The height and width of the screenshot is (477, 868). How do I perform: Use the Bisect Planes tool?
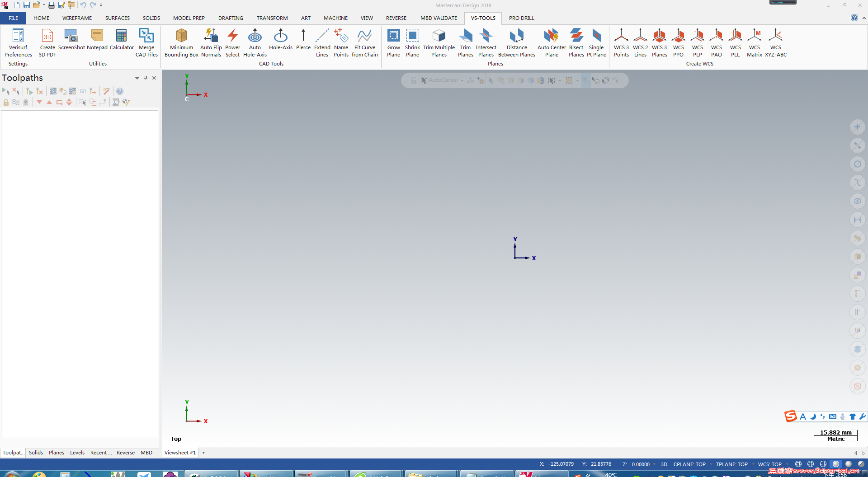576,42
